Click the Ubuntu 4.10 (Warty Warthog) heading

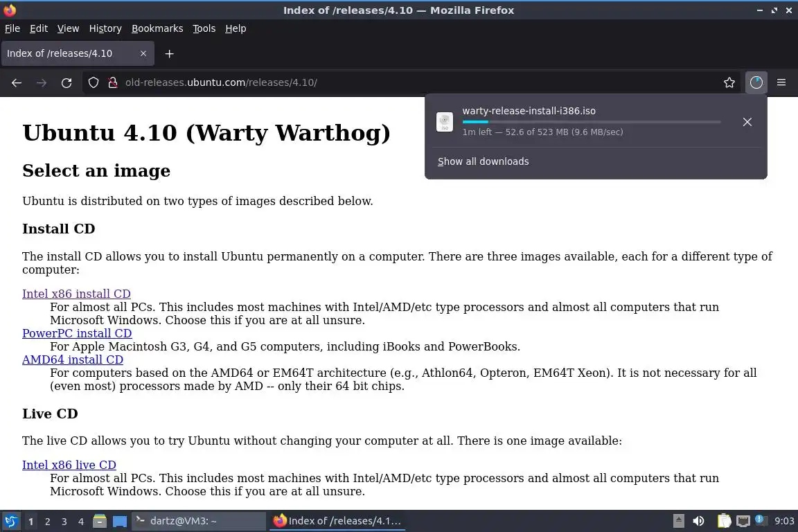(x=206, y=133)
